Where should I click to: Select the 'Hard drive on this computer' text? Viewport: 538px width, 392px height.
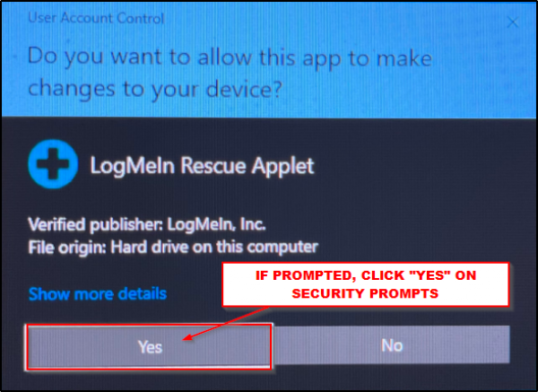(214, 247)
